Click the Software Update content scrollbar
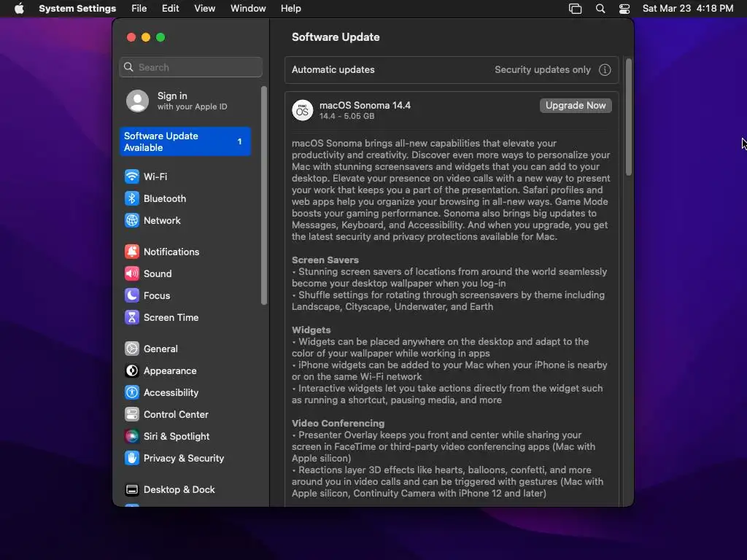 point(628,117)
